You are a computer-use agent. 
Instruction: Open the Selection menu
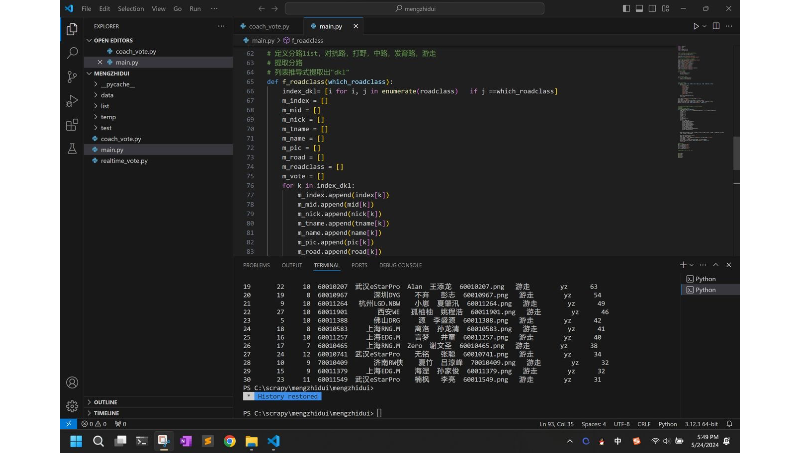tap(131, 9)
